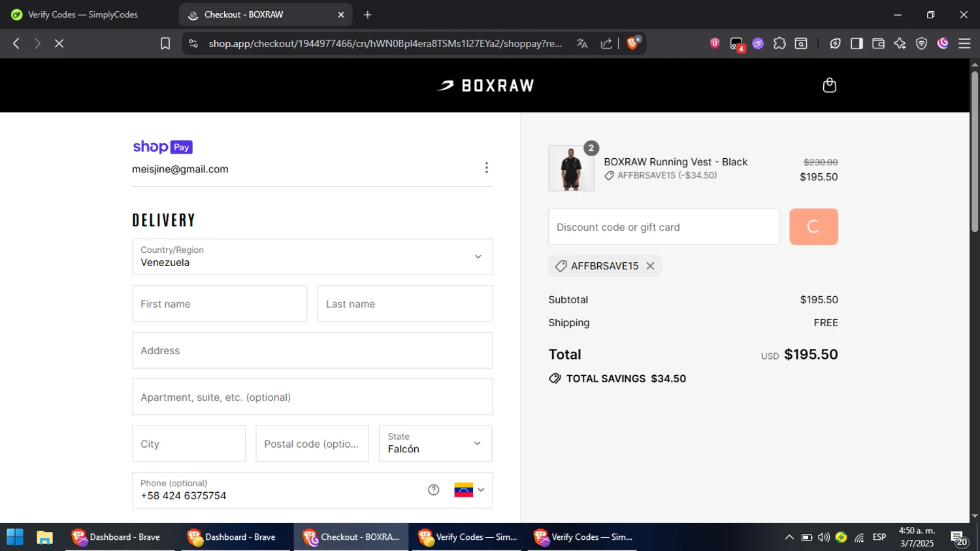Show hidden system tray icons
This screenshot has height=551, width=980.
tap(789, 537)
